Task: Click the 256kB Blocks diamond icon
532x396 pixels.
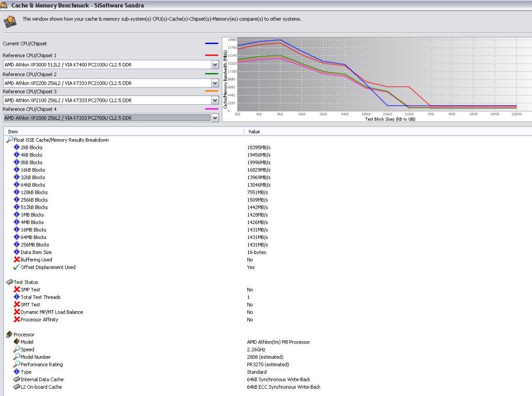Action: [x=16, y=199]
